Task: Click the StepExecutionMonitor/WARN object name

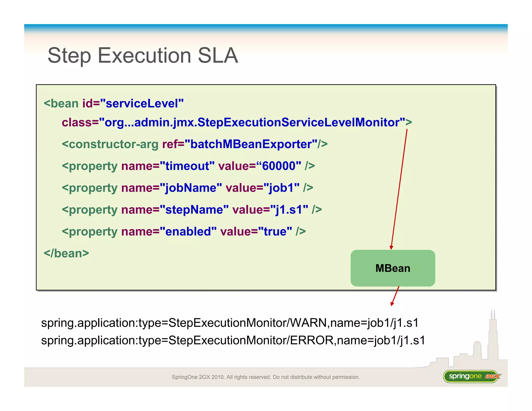Action: (230, 323)
